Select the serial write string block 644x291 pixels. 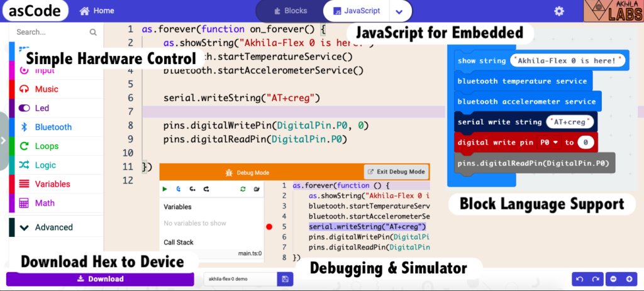[x=499, y=122]
